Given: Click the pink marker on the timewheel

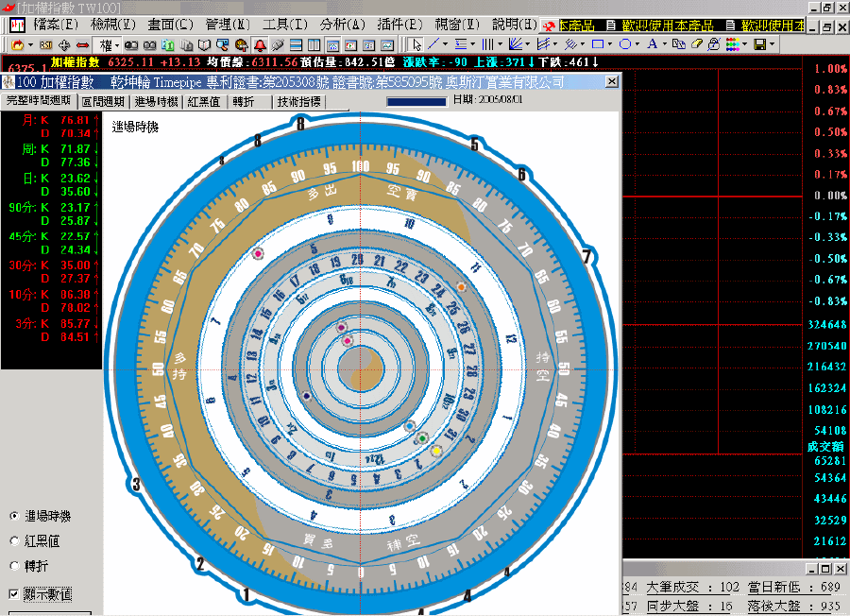Looking at the screenshot, I should click(258, 254).
